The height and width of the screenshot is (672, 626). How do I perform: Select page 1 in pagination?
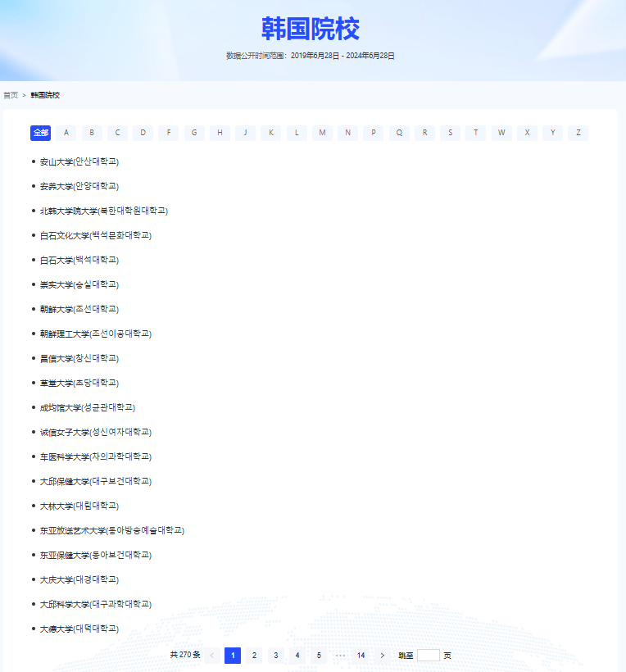point(233,656)
